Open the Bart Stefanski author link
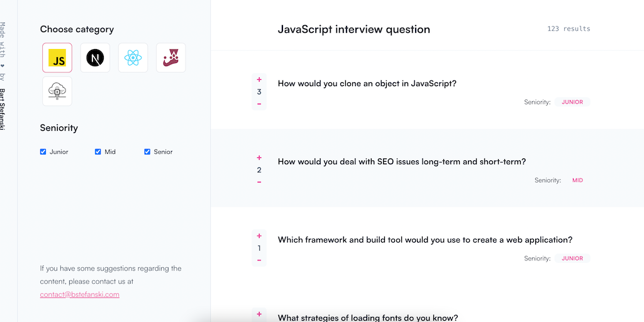The height and width of the screenshot is (322, 644). point(3,109)
